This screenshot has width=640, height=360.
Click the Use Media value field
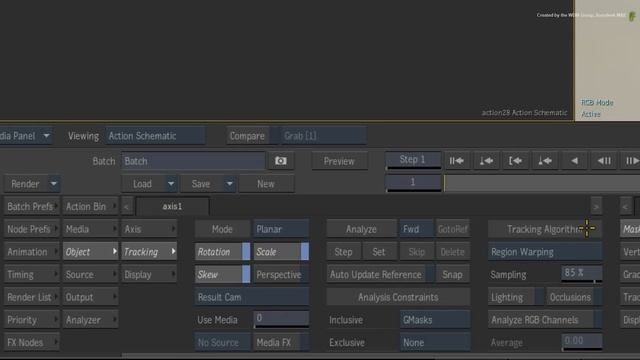281,319
